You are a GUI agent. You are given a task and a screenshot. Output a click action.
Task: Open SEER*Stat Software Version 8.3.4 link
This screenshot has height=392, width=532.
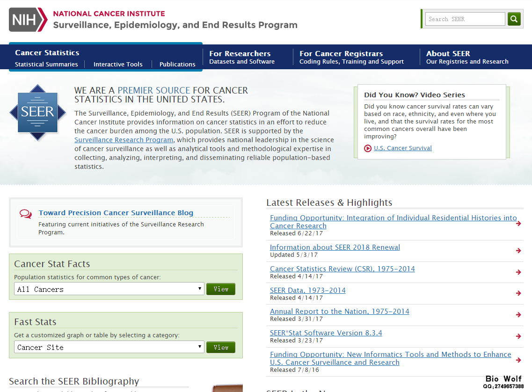[326, 333]
